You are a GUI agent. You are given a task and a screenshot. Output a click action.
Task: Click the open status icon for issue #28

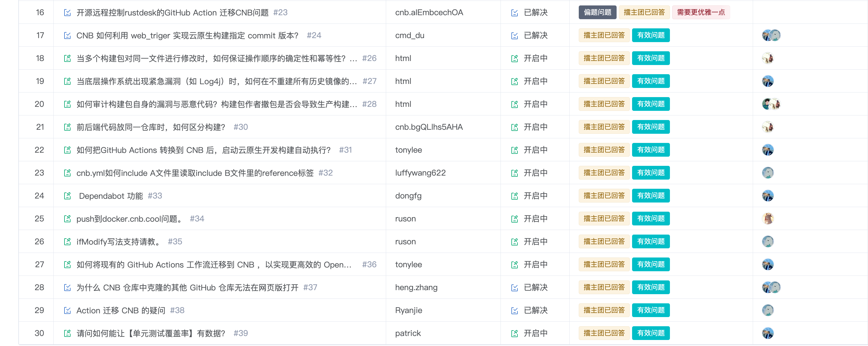pos(515,104)
